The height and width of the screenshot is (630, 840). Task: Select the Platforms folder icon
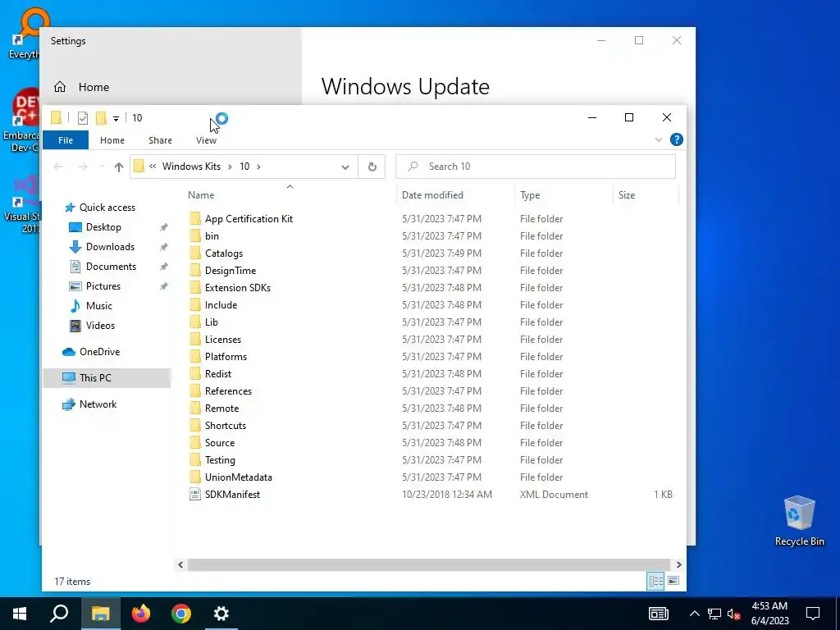tap(195, 356)
